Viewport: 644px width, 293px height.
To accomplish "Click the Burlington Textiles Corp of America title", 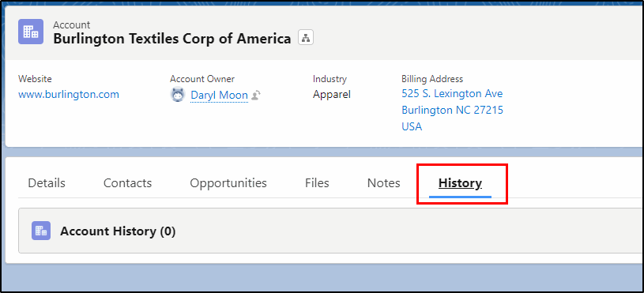I will [172, 39].
